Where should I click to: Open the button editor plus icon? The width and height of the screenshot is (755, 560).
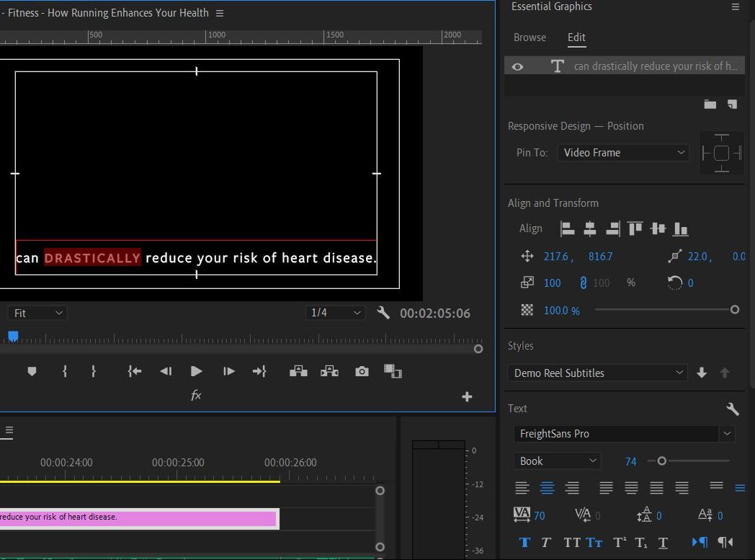click(467, 397)
